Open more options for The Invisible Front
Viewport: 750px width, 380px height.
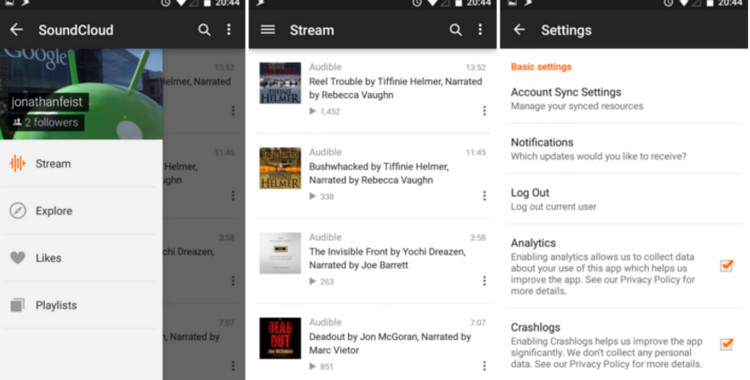click(x=484, y=281)
